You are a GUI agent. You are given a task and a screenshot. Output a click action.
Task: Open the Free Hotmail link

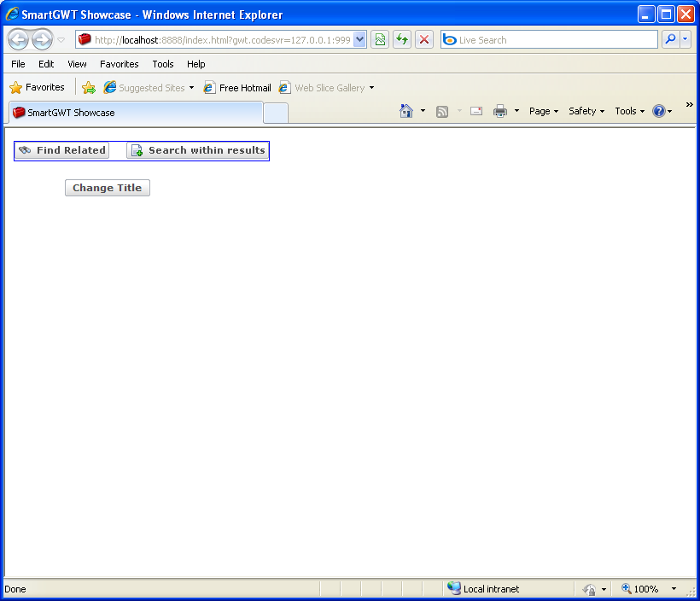[237, 88]
